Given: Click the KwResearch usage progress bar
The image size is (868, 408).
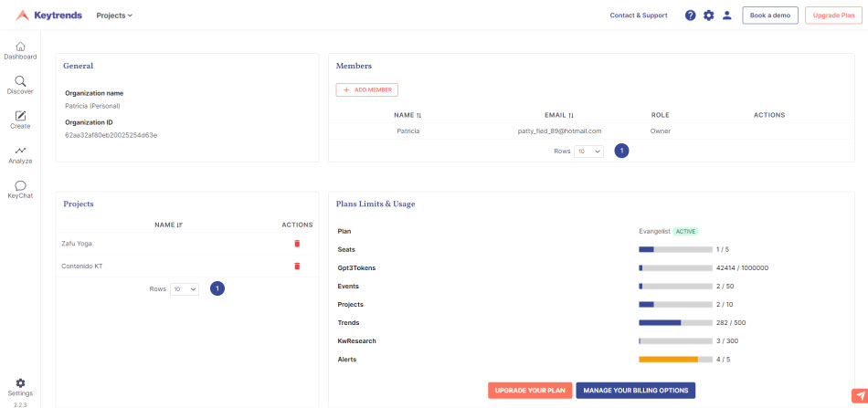Looking at the screenshot, I should (x=675, y=341).
